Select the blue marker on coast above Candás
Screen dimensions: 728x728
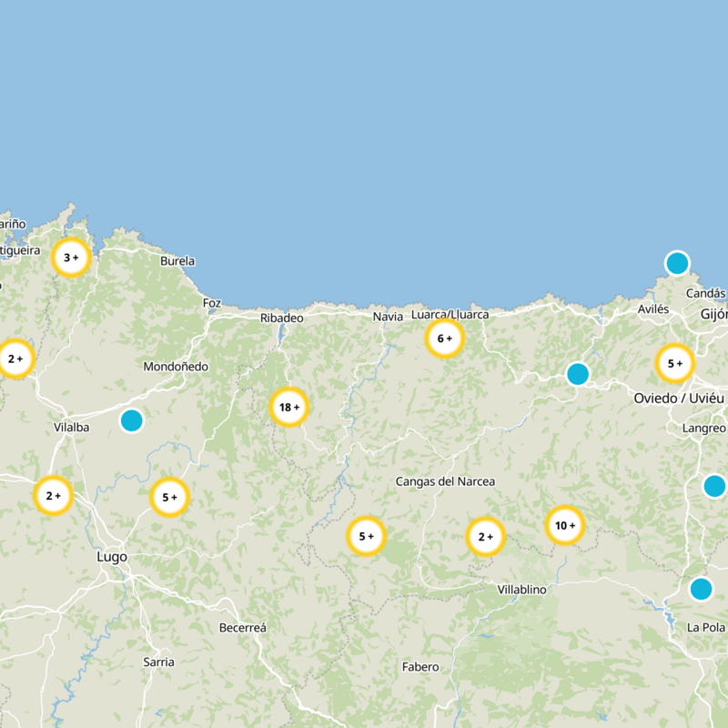click(677, 263)
